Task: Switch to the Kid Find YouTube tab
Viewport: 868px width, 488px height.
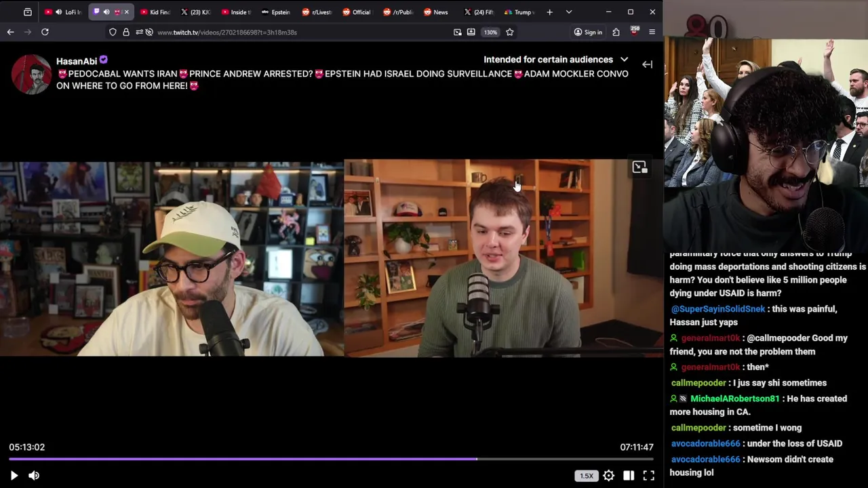Action: 155,12
